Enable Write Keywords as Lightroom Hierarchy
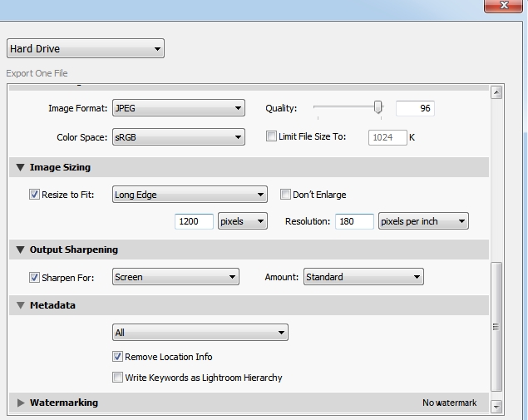The height and width of the screenshot is (420, 528). pyautogui.click(x=117, y=378)
